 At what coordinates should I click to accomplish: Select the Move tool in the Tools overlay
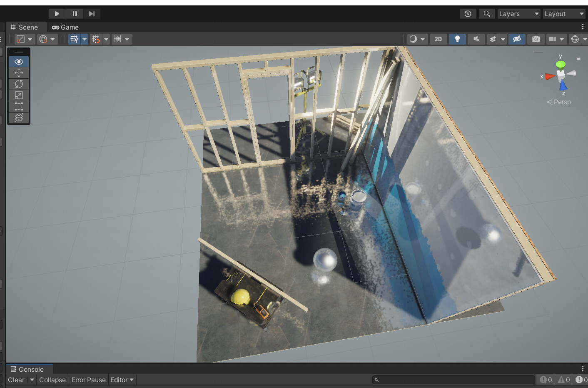coord(19,73)
